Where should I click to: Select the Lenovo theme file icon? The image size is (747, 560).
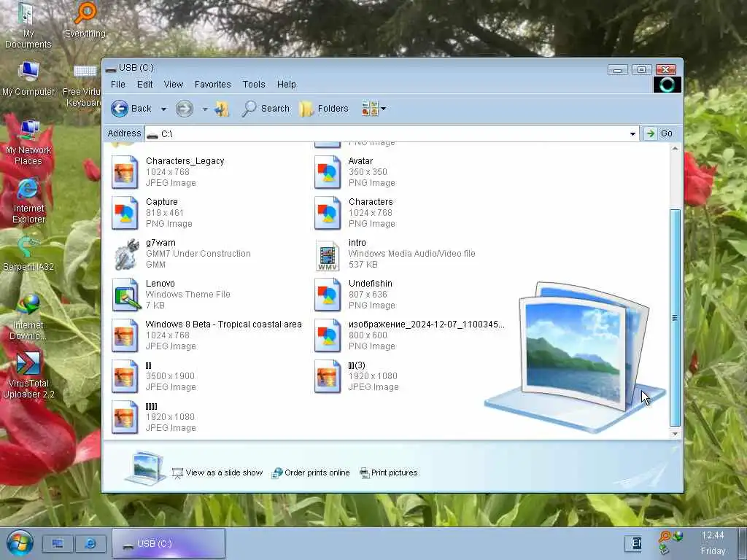[x=125, y=295]
